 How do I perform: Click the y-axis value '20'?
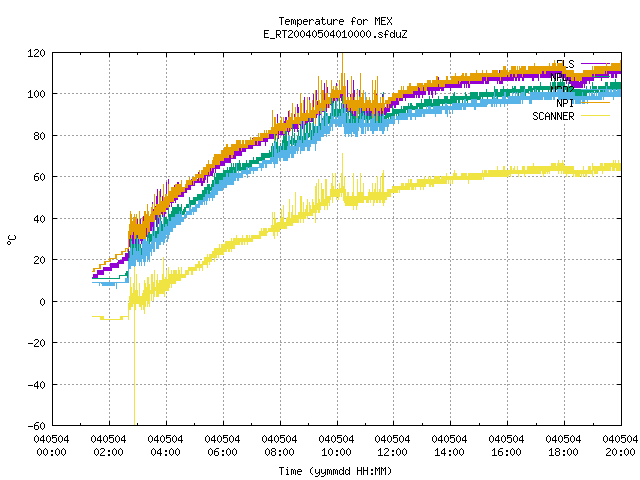[x=39, y=260]
